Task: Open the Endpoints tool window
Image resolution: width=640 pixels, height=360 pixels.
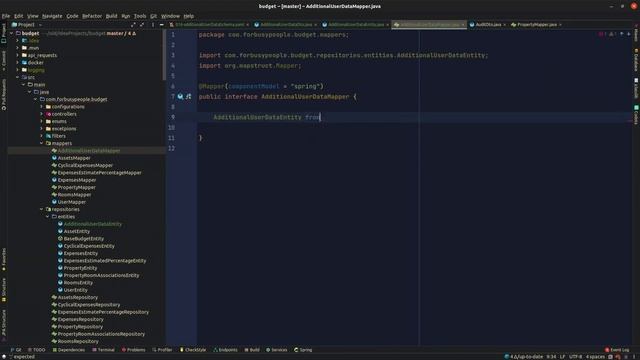Action: pos(225,350)
